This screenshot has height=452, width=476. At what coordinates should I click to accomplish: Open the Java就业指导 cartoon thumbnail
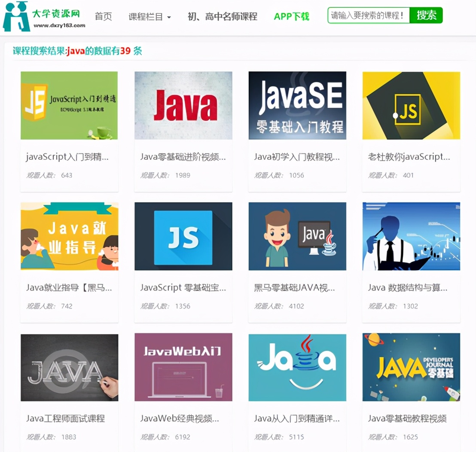[69, 236]
